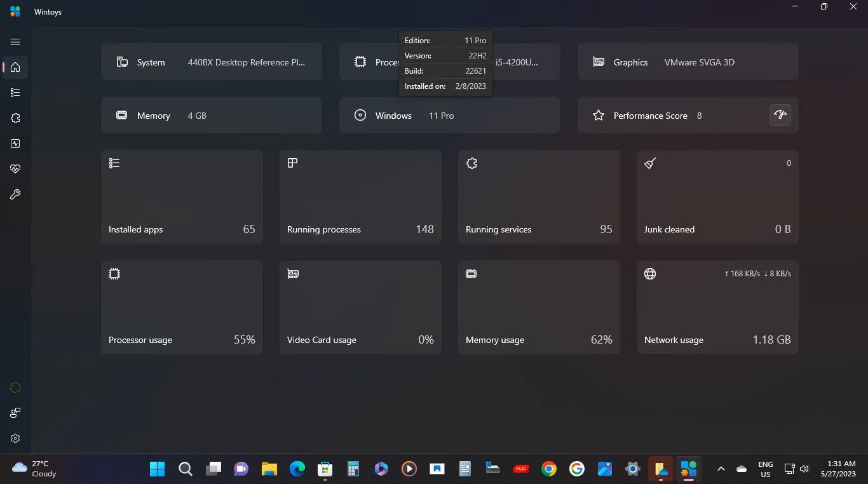Open the Network usage tile

point(717,307)
